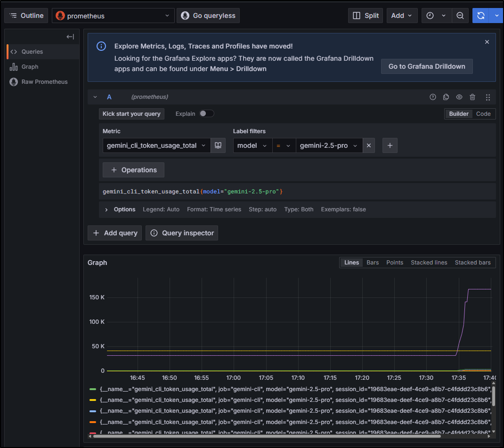Open the model label dropdown
This screenshot has width=504, height=448.
(252, 145)
